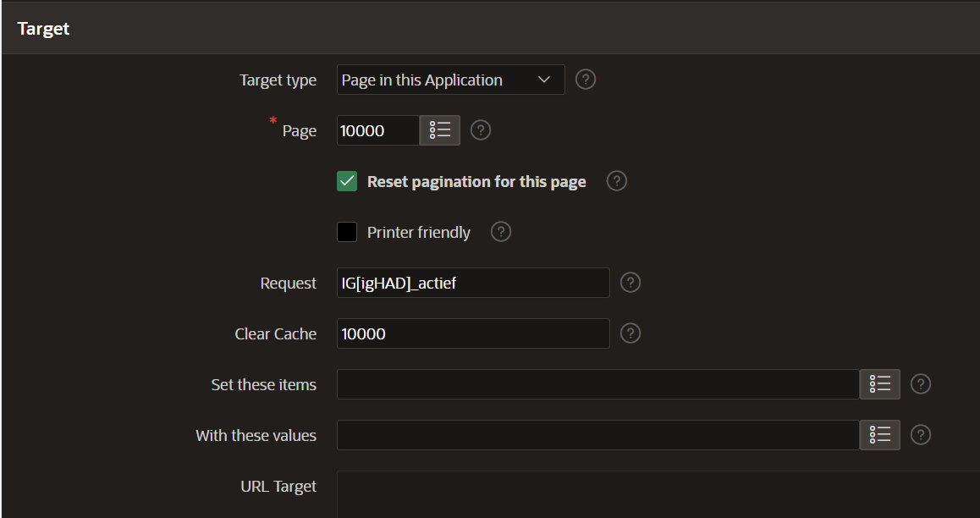Show help for Reset pagination option
The height and width of the screenshot is (518, 980).
click(616, 180)
